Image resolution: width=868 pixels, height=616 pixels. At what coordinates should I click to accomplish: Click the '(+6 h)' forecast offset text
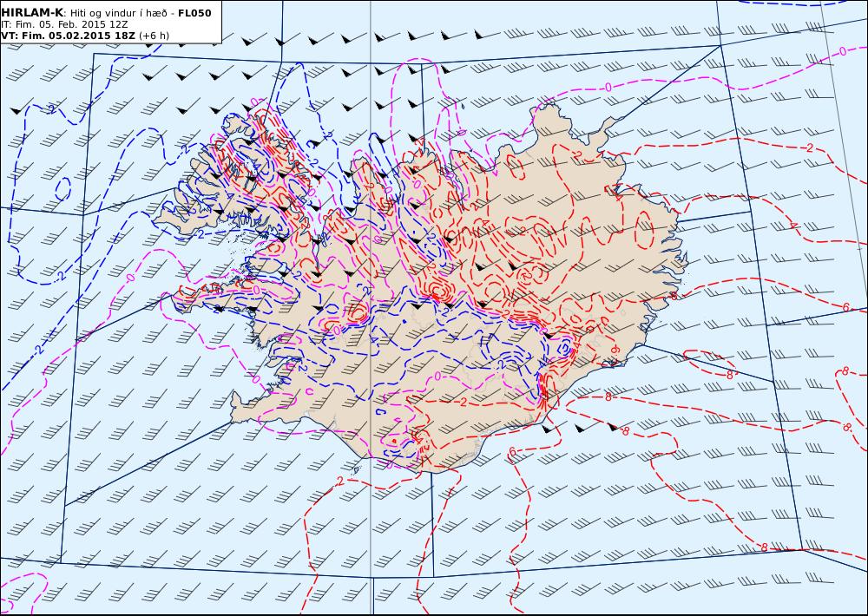point(154,36)
